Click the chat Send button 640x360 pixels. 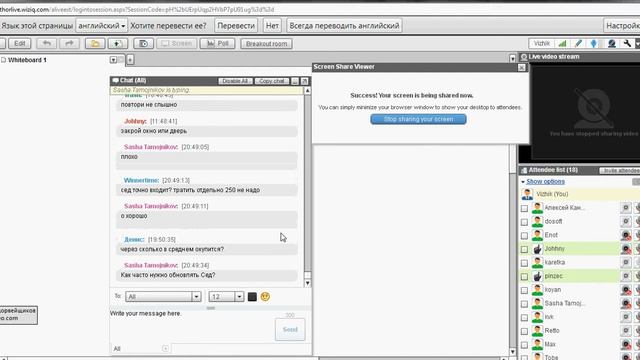[290, 329]
